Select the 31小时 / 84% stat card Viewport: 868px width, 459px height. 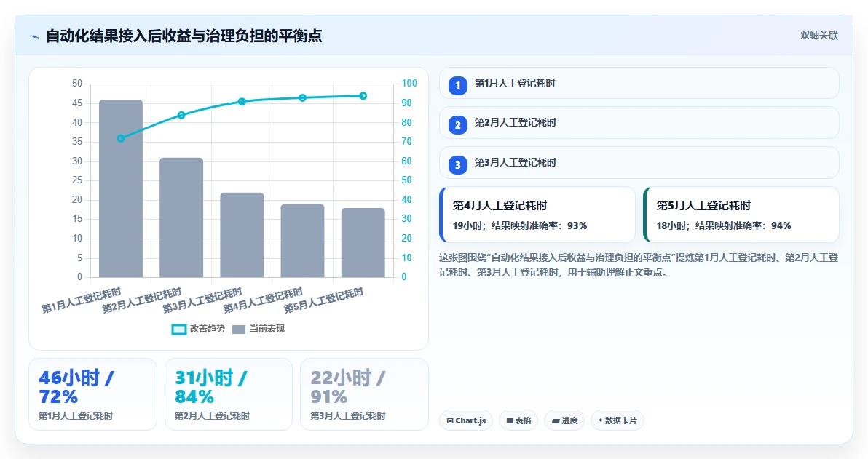(x=229, y=394)
